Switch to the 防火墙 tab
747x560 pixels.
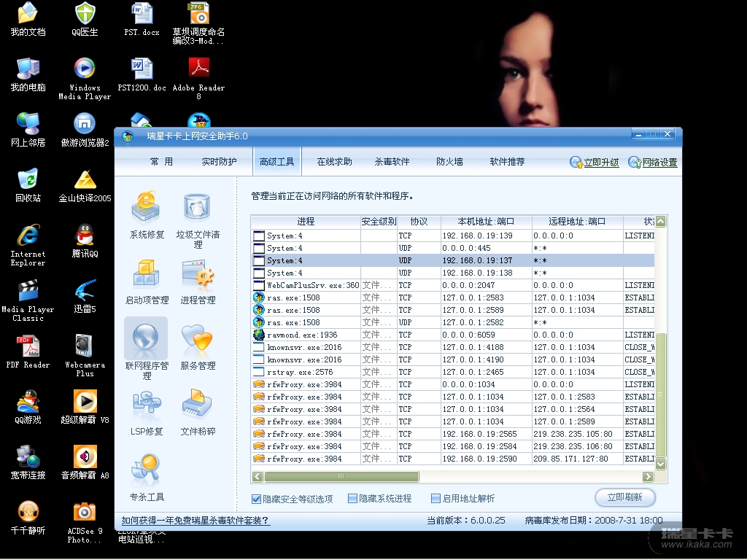pyautogui.click(x=449, y=162)
